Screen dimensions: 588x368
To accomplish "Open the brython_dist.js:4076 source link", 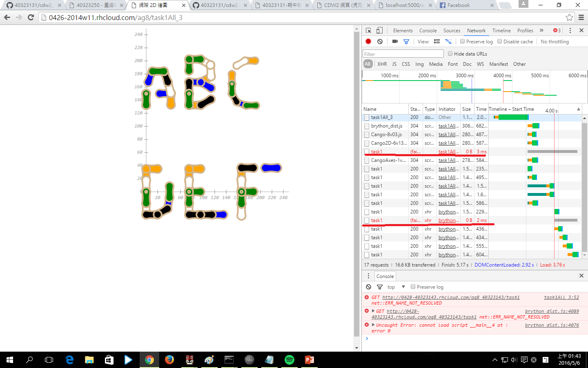I will [552, 325].
